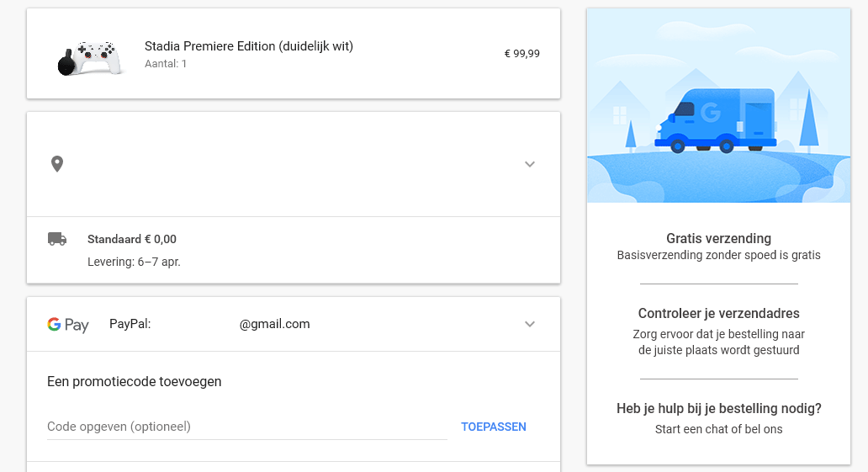Click 'Standaard € 0,00' shipping option
The height and width of the screenshot is (472, 868).
132,239
